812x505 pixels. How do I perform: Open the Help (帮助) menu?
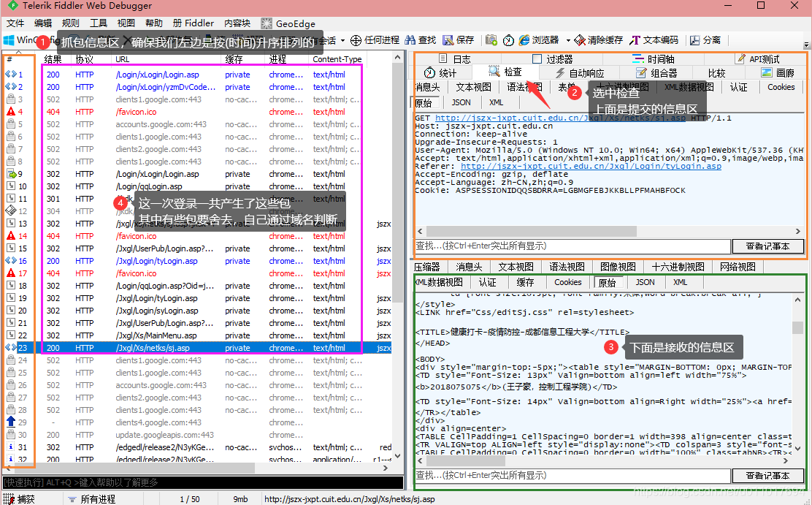coord(154,23)
